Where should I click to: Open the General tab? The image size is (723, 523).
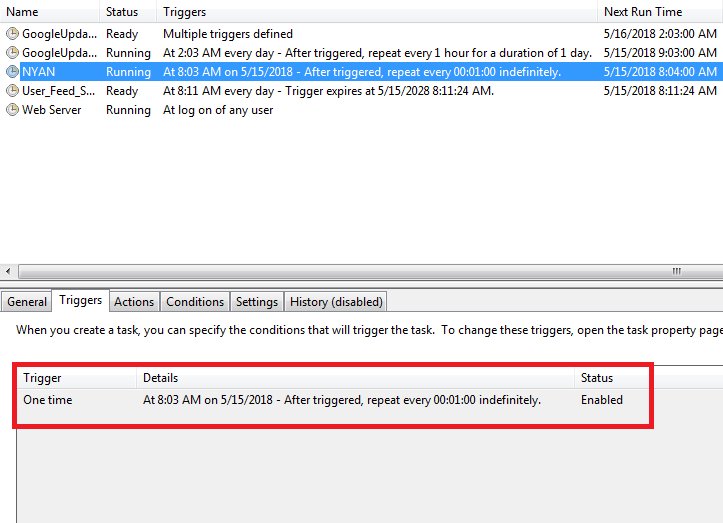coord(27,302)
